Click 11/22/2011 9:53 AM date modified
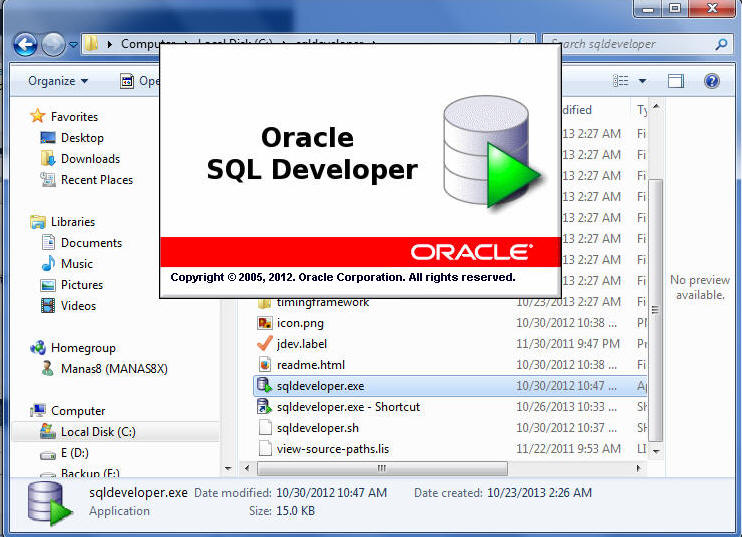This screenshot has height=537, width=742. (568, 449)
